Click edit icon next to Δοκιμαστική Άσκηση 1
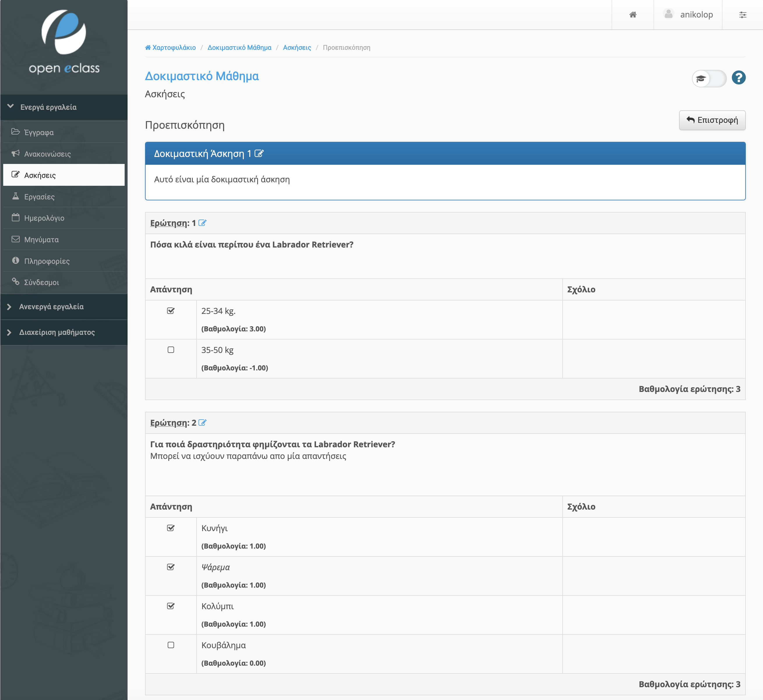This screenshot has height=700, width=763. coord(259,153)
